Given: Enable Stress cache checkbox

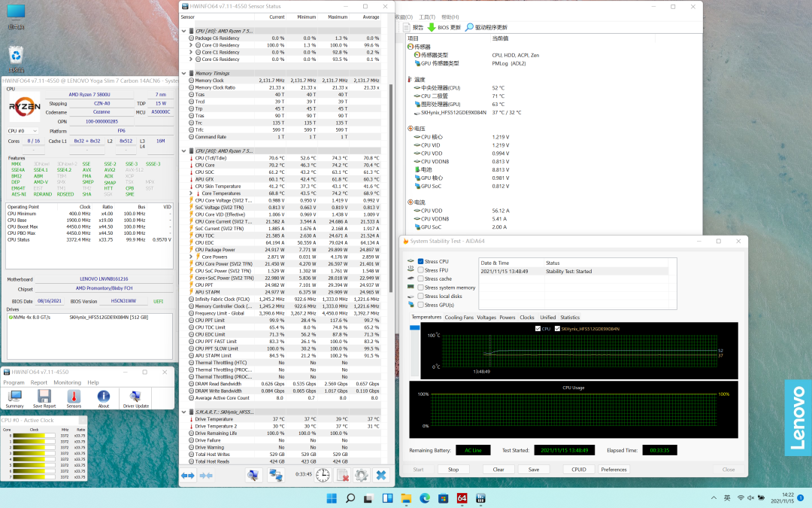Looking at the screenshot, I should pos(420,279).
